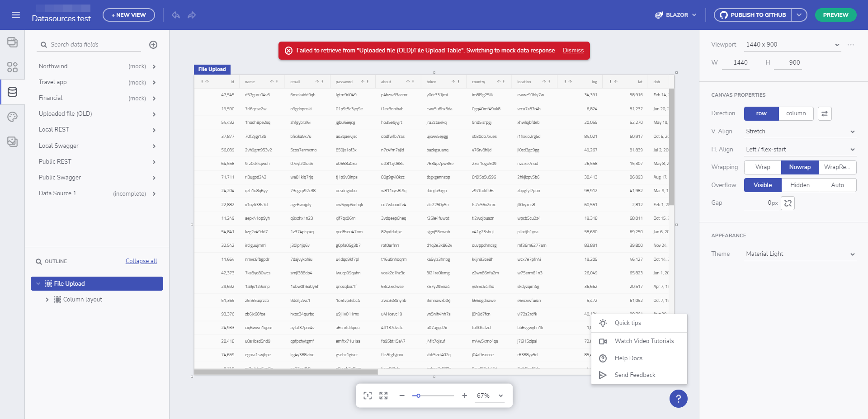Click the add data source plus icon
The image size is (868, 419).
tap(153, 45)
